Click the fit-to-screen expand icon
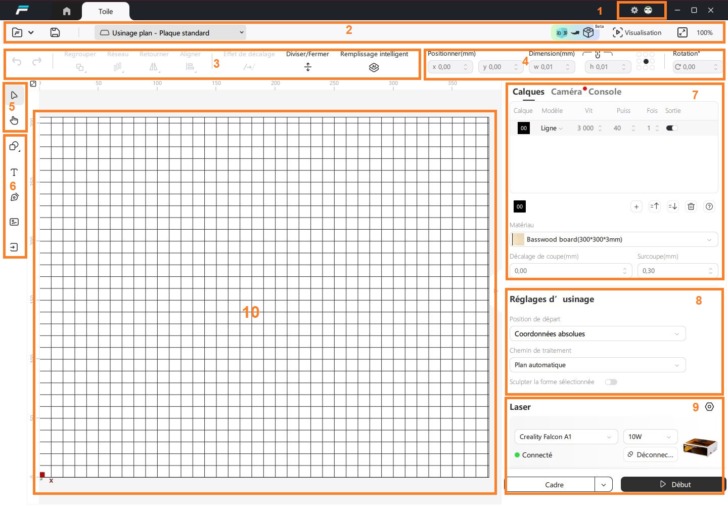The width and height of the screenshot is (728, 506). coord(682,32)
